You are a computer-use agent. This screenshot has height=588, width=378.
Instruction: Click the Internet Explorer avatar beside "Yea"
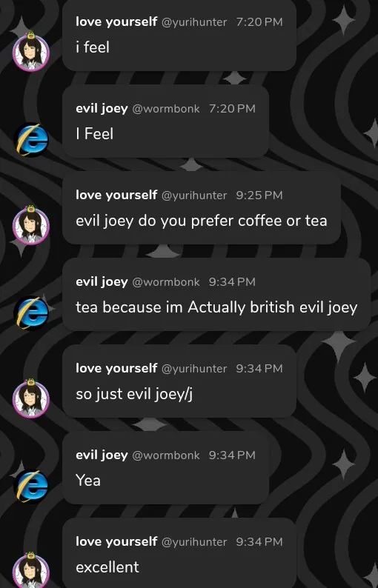32,486
